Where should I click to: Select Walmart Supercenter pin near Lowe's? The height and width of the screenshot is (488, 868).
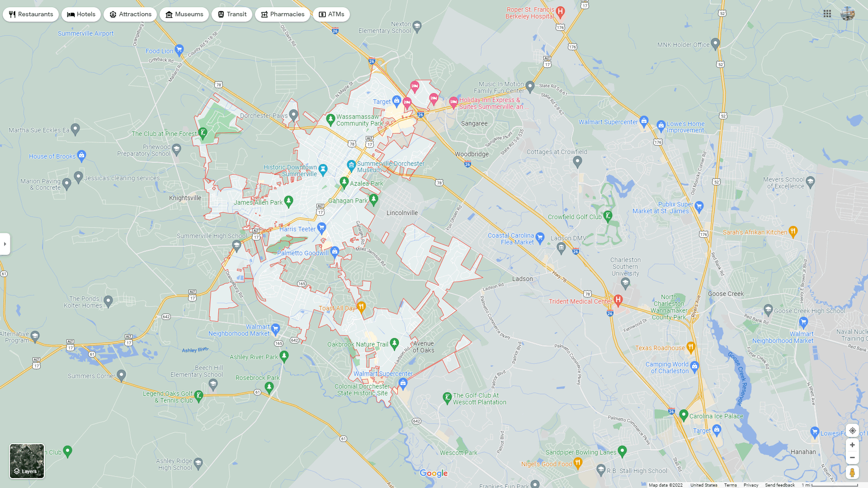coord(644,121)
